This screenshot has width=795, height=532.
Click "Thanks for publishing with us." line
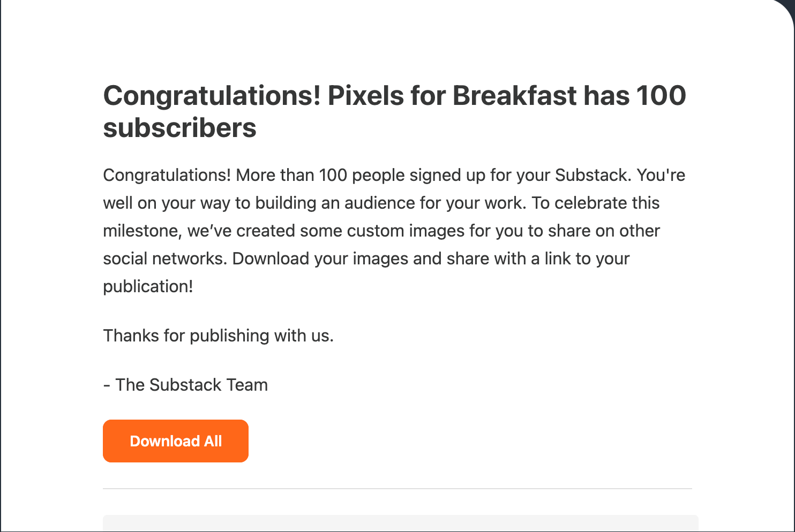[218, 336]
